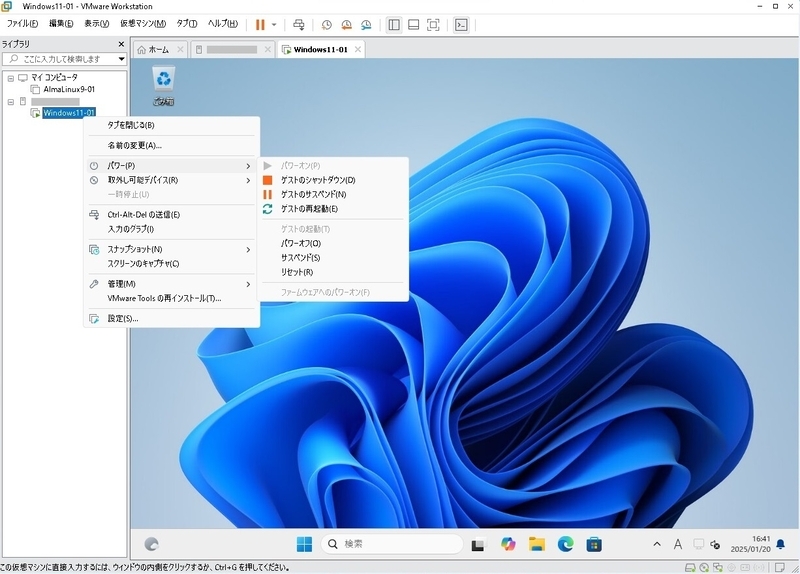Click the IME 'A' input indicator
This screenshot has width=800, height=574.
[678, 544]
